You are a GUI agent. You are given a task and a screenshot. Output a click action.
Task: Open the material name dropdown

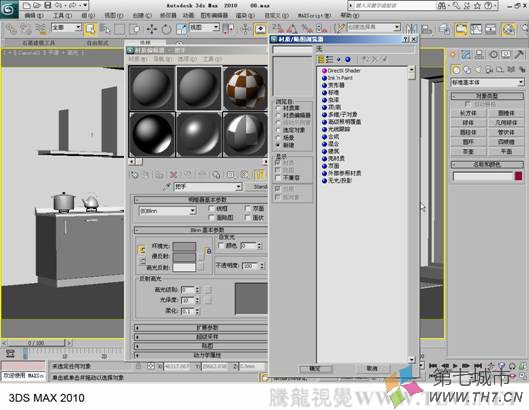pos(208,187)
